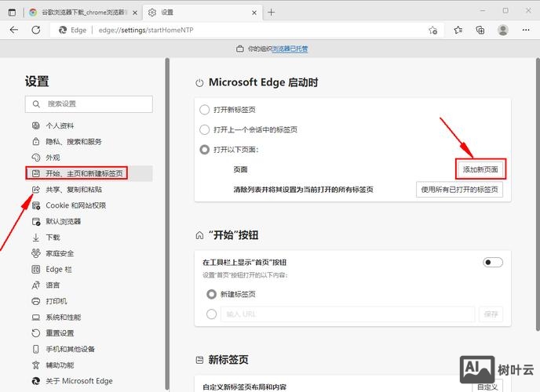Open the Edge "..." settings and more menu
This screenshot has height=392, width=540.
point(524,30)
